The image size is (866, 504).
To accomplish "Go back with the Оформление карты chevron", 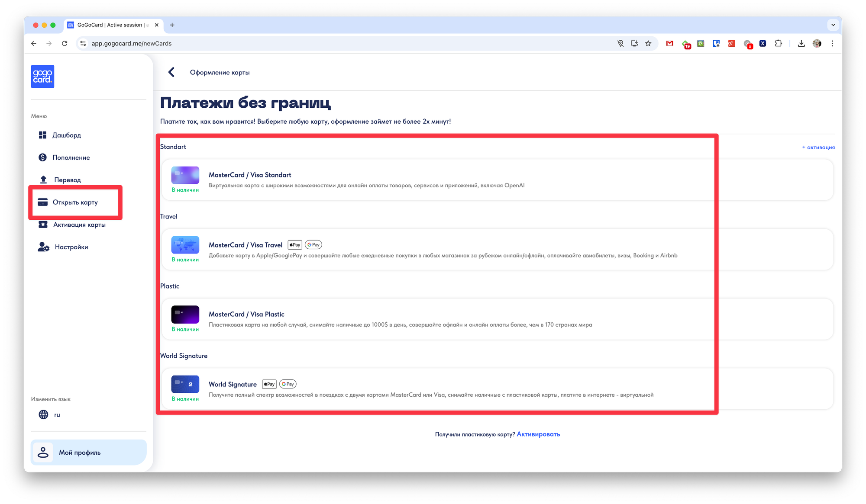I will click(x=171, y=72).
